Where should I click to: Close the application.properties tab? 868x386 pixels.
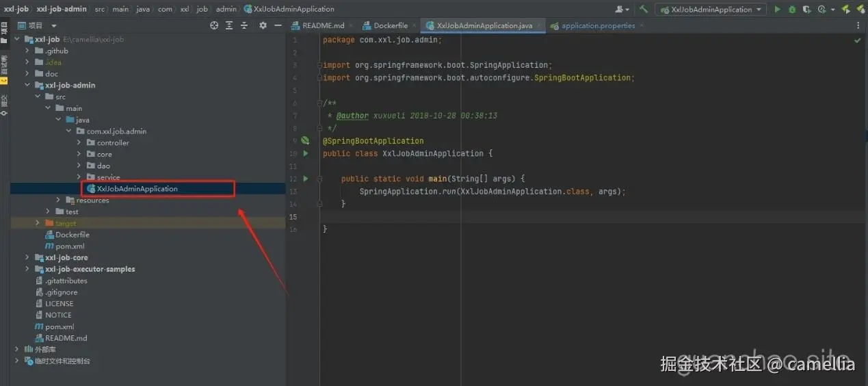[x=642, y=26]
